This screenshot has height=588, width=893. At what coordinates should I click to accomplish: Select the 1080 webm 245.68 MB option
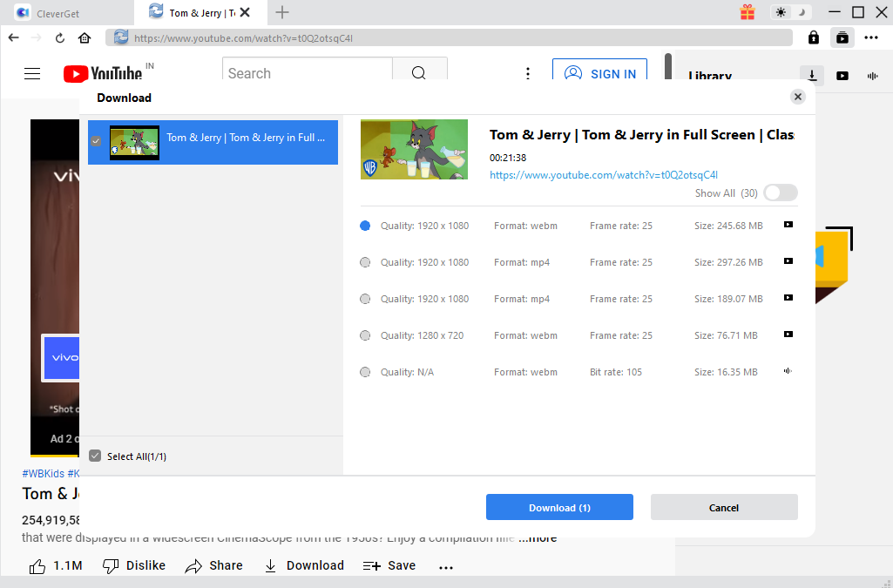(365, 226)
